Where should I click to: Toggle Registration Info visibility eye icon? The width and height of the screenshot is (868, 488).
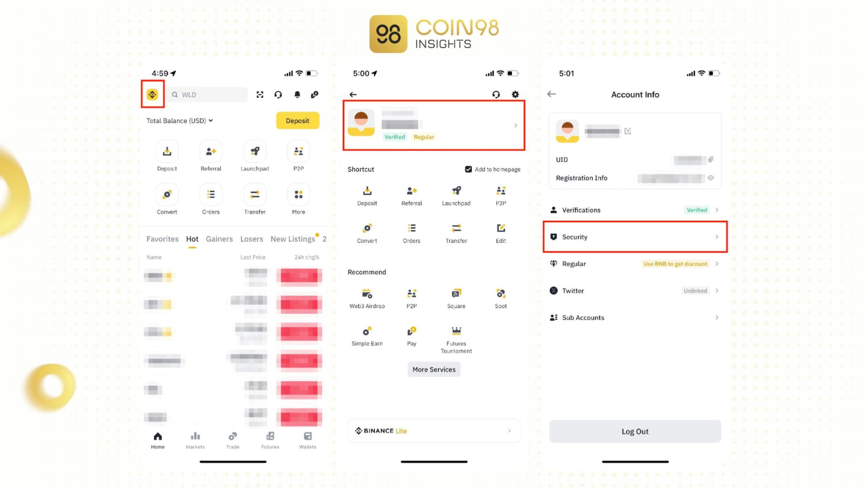[x=712, y=178]
